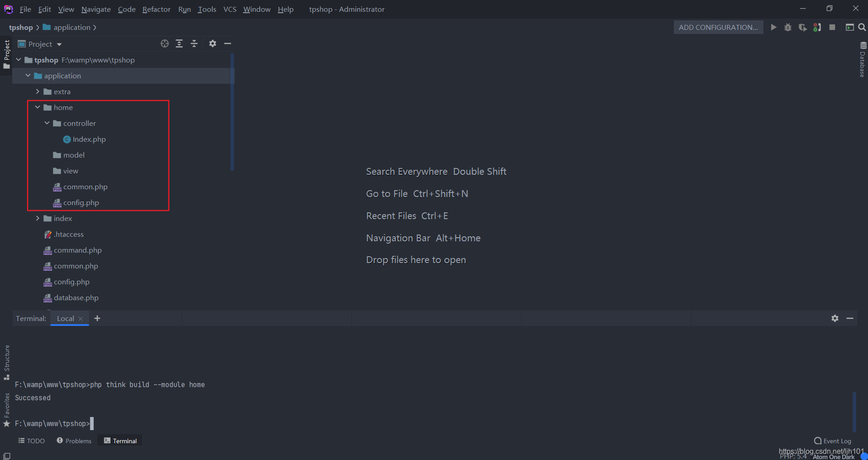Viewport: 868px width, 460px height.
Task: Open Event Log
Action: click(833, 441)
